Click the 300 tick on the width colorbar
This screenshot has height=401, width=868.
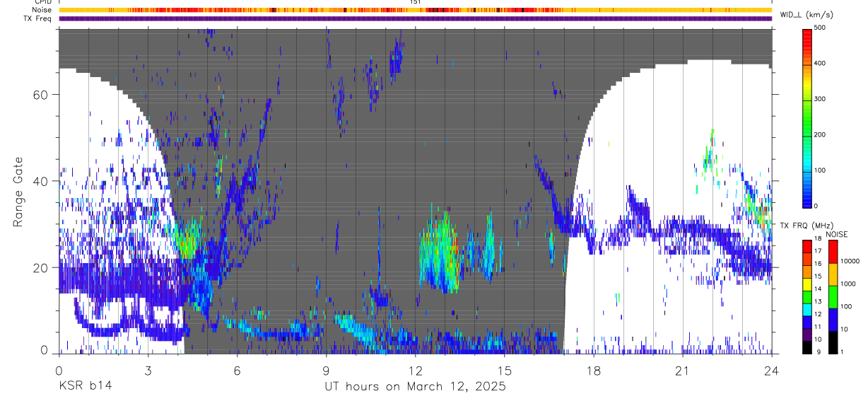tap(821, 99)
